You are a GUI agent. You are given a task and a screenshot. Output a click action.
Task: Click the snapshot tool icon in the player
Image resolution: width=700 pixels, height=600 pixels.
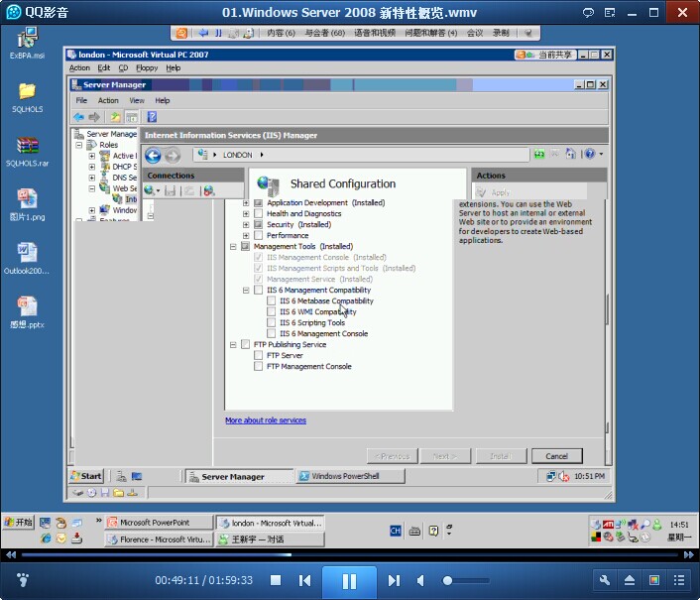point(654,580)
